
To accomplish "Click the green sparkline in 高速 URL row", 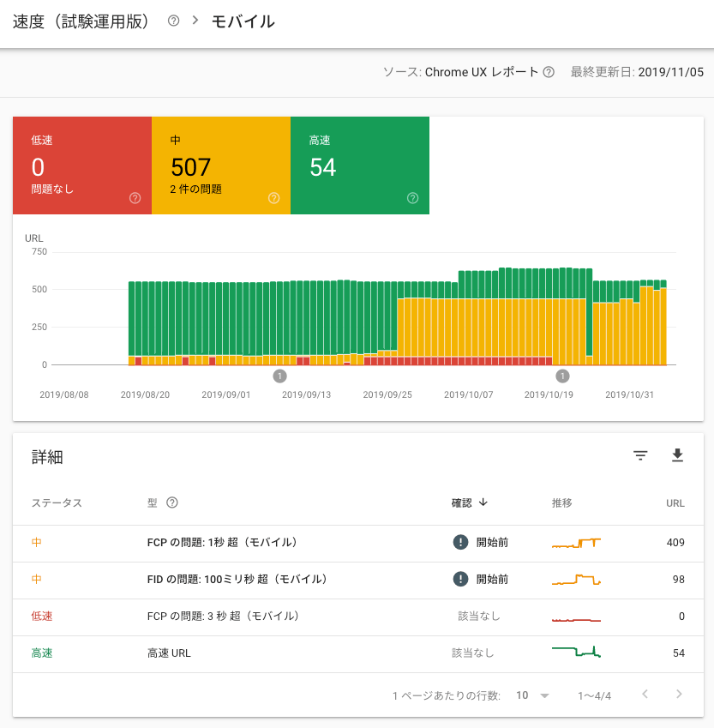I will click(x=576, y=652).
